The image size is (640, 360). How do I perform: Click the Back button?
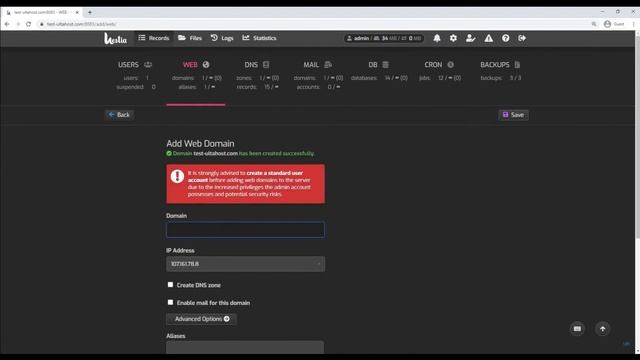point(119,115)
